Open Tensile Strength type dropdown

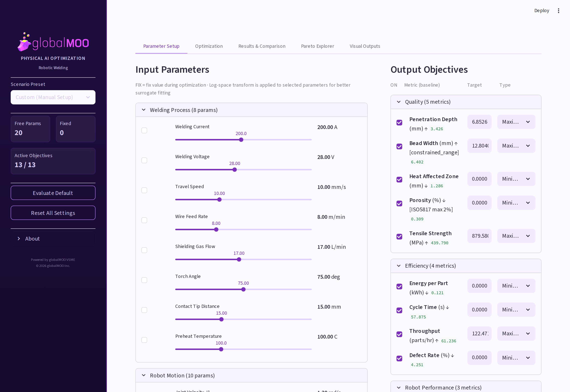(516, 236)
